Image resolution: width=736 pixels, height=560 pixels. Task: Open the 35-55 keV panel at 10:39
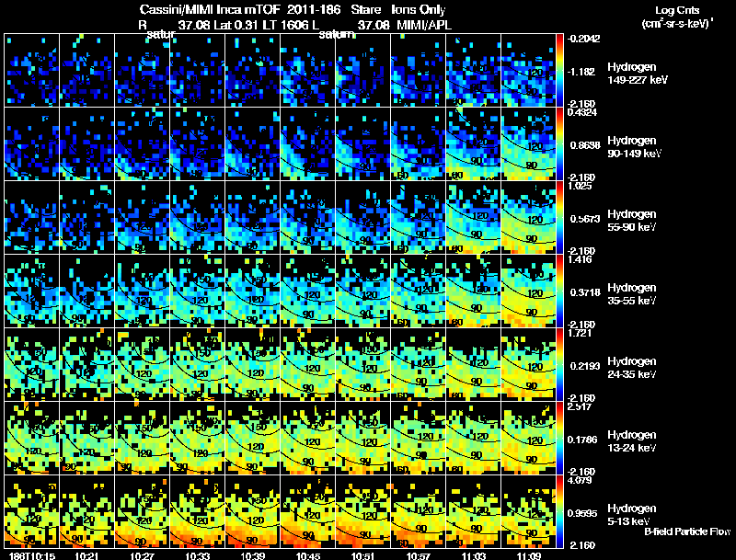pos(252,291)
